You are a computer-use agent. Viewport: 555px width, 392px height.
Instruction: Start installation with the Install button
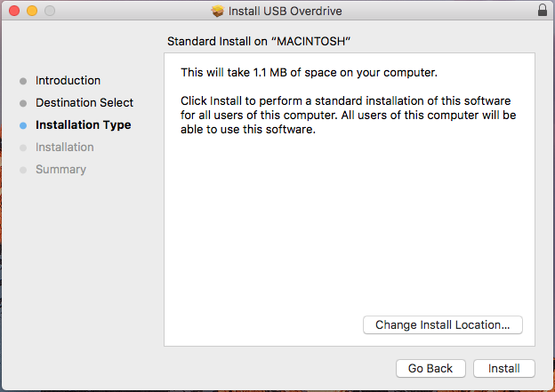click(x=503, y=368)
